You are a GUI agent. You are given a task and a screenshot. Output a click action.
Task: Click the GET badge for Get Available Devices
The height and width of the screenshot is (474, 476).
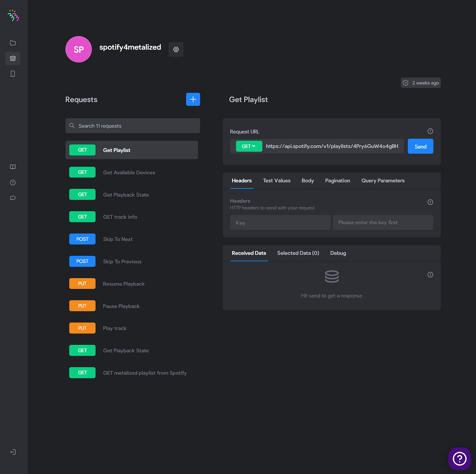tap(82, 172)
